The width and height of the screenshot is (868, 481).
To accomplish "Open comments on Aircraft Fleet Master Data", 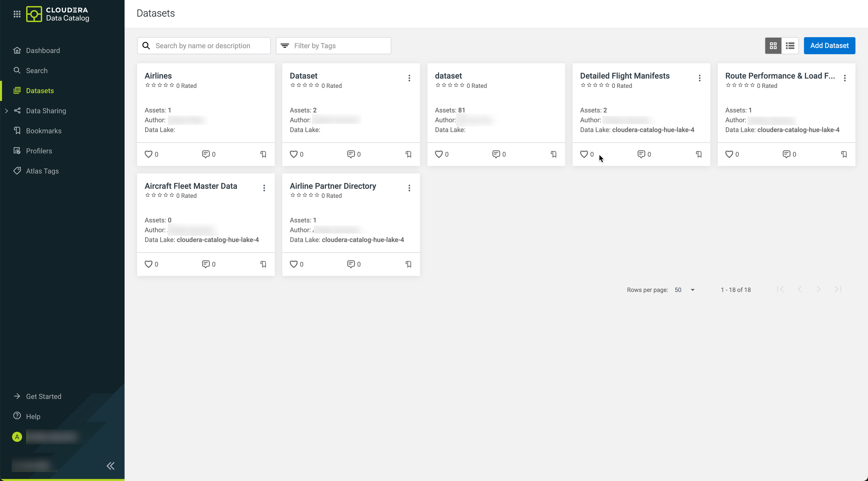I will coord(205,264).
